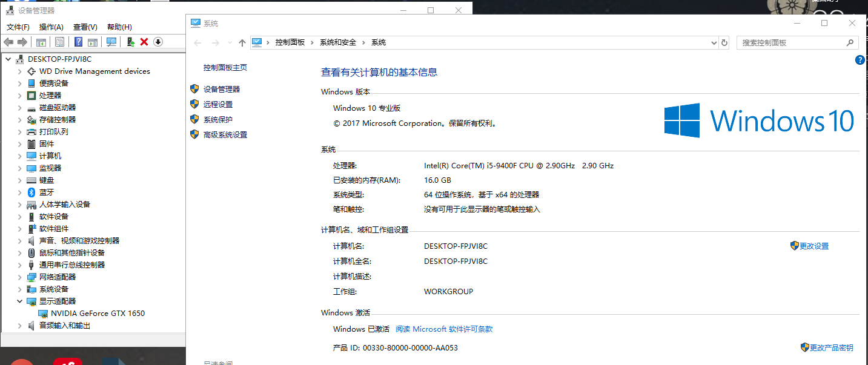Select the 存储控制器 tree item
This screenshot has width=868, height=365.
point(58,119)
